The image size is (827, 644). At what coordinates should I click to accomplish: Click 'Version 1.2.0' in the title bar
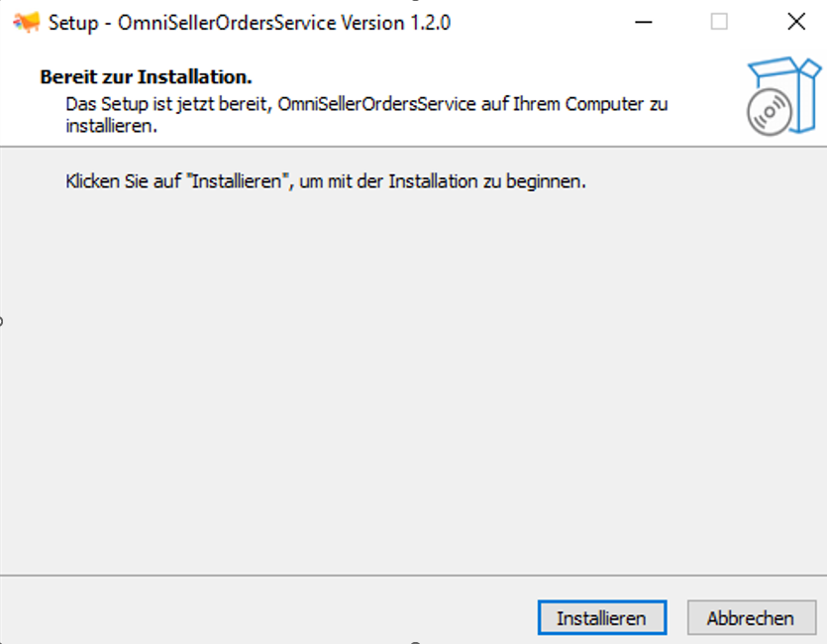click(395, 23)
